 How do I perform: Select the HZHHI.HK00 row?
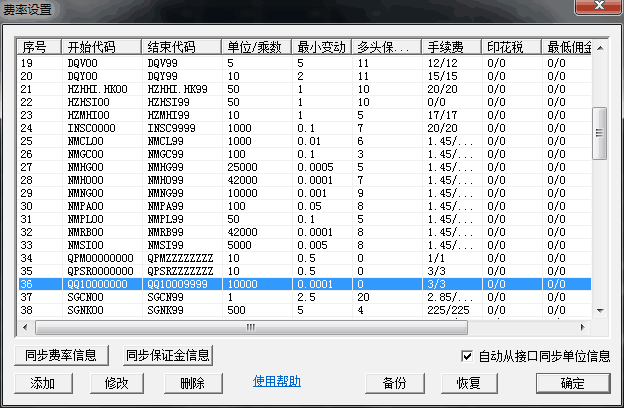[305, 89]
